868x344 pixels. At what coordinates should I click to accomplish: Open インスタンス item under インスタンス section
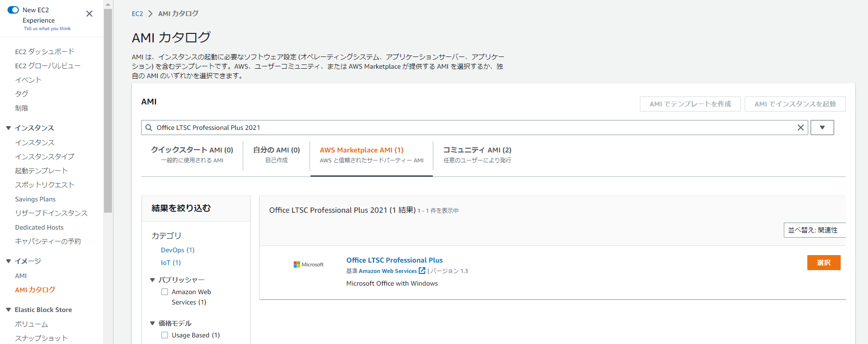(35, 143)
